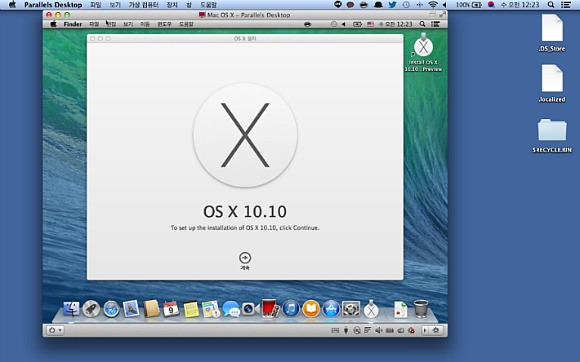Screen dimensions: 580x362
Task: Open the Parallels power dropdown in status bar
Action: (x=55, y=330)
